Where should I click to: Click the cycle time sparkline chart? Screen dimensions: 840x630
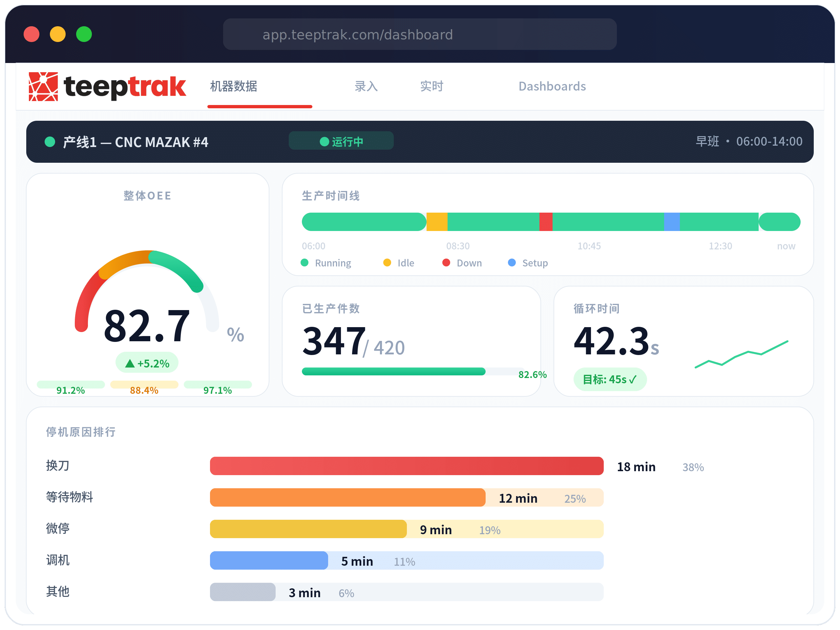(x=741, y=355)
